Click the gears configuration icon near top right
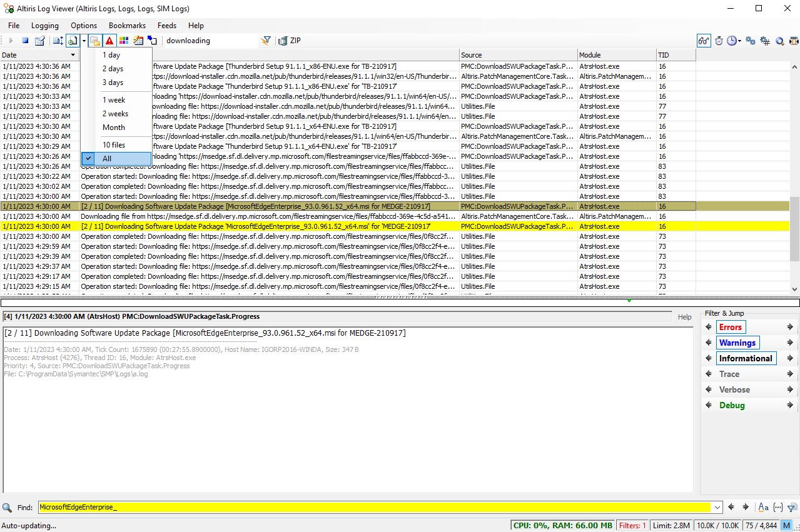800x532 pixels. (751, 41)
